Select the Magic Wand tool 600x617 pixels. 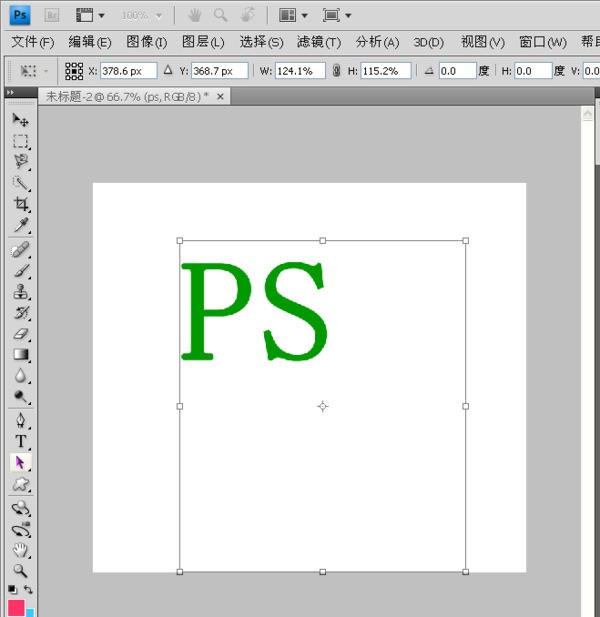[x=20, y=183]
